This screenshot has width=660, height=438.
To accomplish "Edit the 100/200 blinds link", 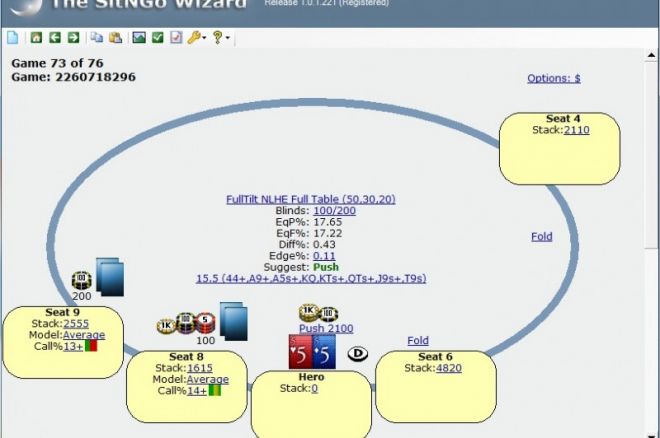I will click(x=334, y=210).
